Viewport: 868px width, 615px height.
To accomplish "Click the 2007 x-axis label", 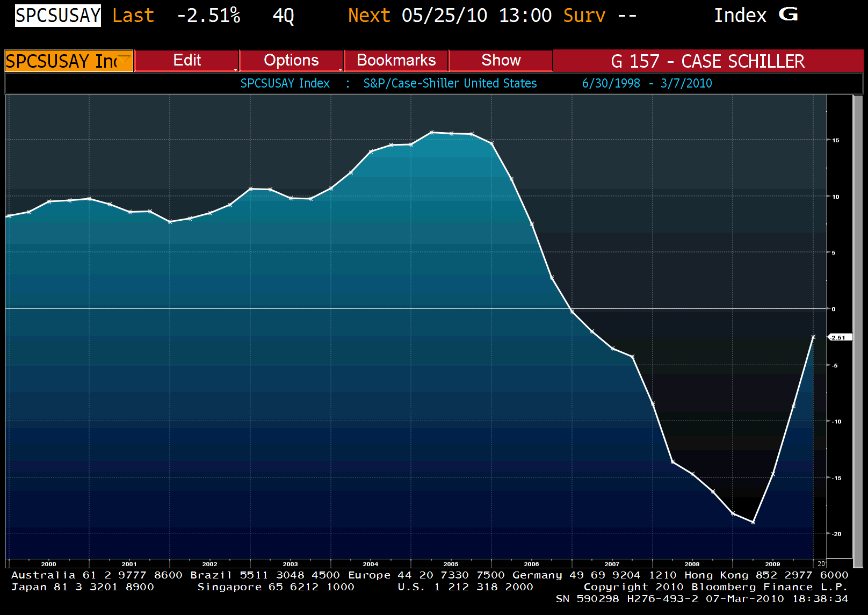I will click(x=612, y=564).
